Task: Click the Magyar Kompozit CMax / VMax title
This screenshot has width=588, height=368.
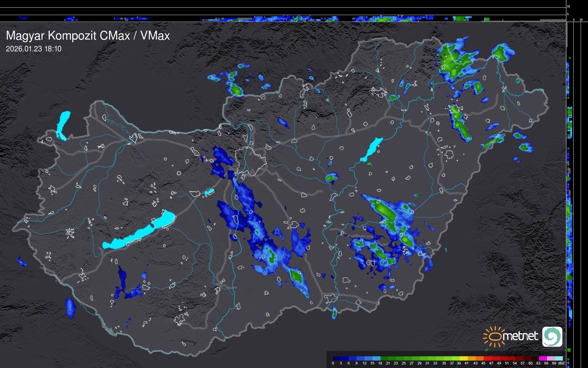Action: [88, 36]
